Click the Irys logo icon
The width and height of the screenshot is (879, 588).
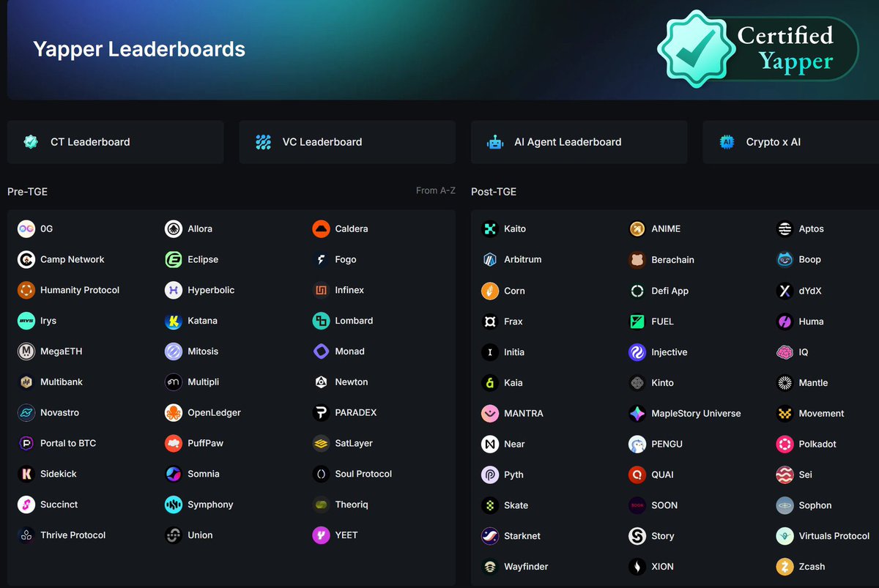[26, 321]
